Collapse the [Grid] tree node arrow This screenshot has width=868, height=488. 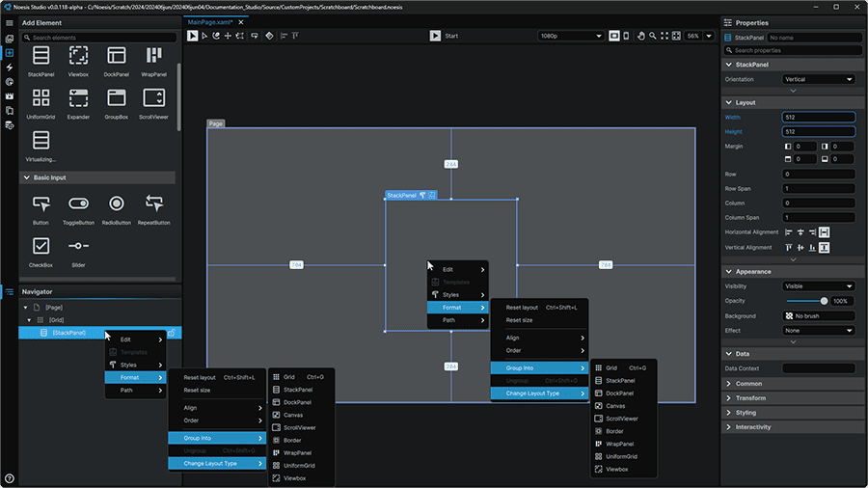click(29, 320)
